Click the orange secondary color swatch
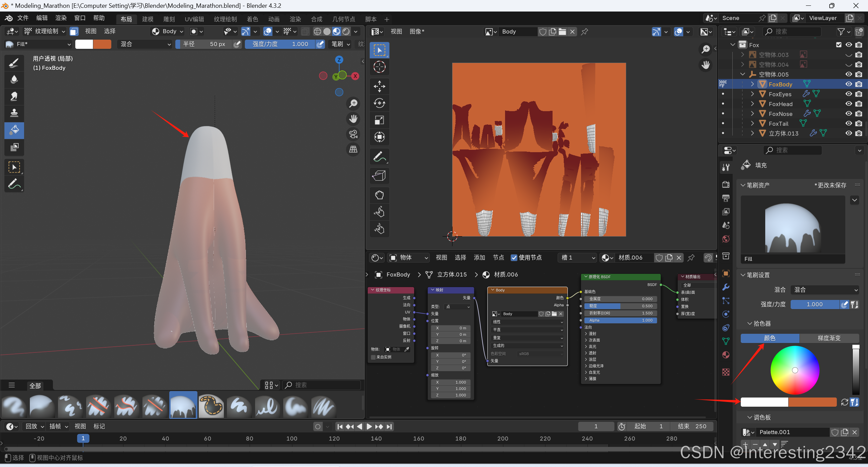This screenshot has width=868, height=467. click(812, 402)
